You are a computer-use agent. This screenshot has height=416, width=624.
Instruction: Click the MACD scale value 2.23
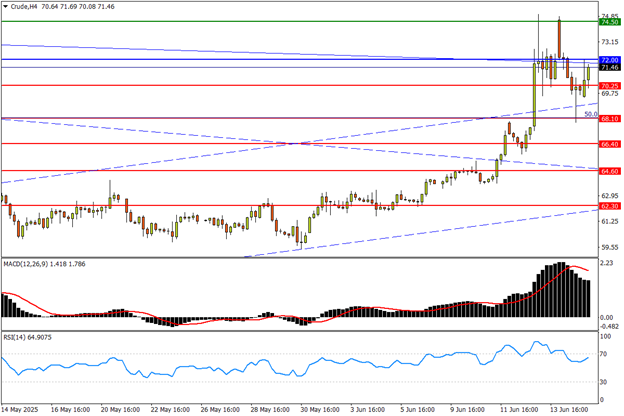click(x=607, y=263)
